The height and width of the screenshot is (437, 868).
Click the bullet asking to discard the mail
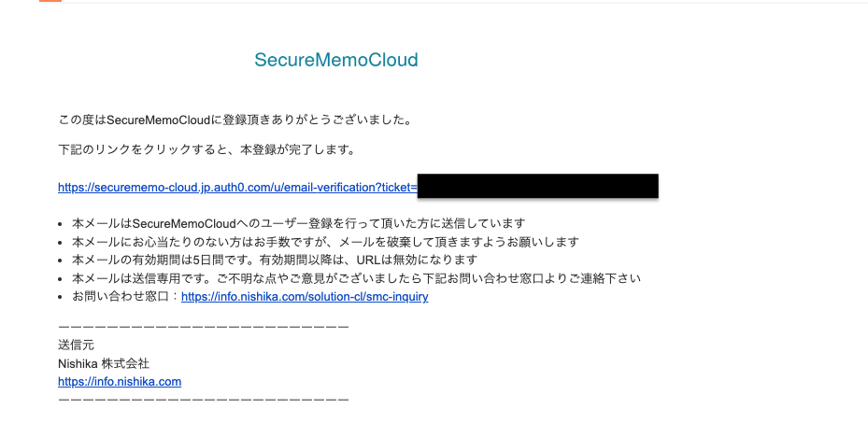326,242
